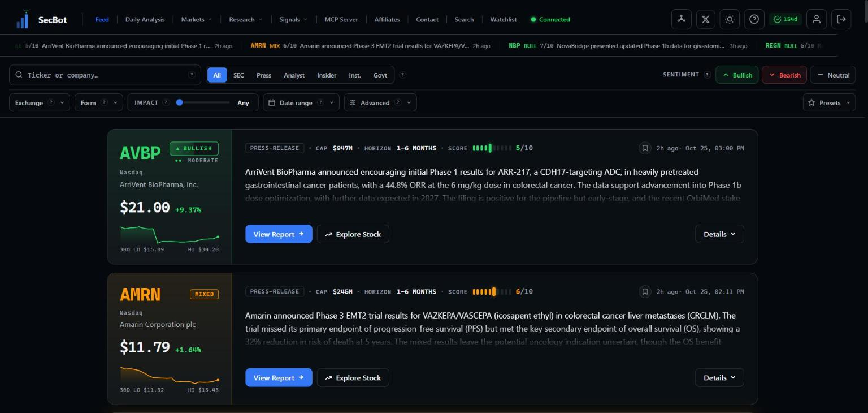Screen dimensions: 868x413
Task: Open the user account profile icon
Action: click(x=816, y=19)
